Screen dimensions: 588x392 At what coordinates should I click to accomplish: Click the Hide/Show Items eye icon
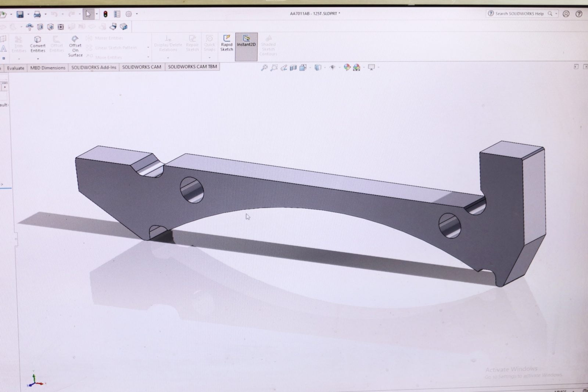click(333, 68)
